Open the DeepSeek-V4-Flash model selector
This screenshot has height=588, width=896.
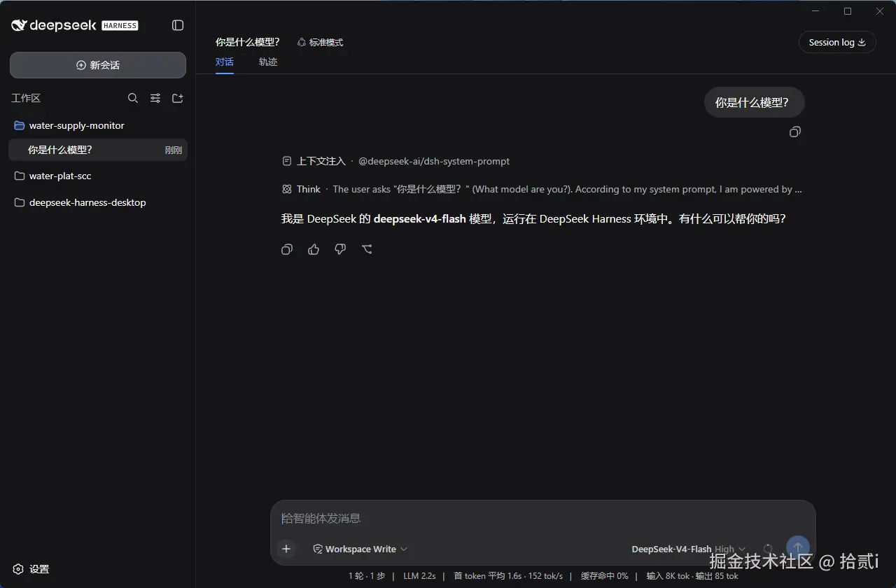tap(689, 549)
